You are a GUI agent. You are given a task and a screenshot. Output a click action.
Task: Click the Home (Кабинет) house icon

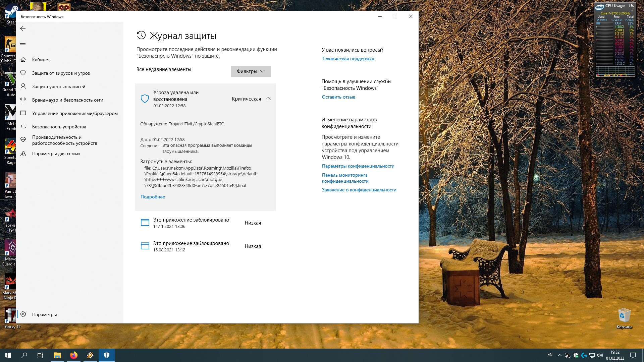pyautogui.click(x=23, y=60)
